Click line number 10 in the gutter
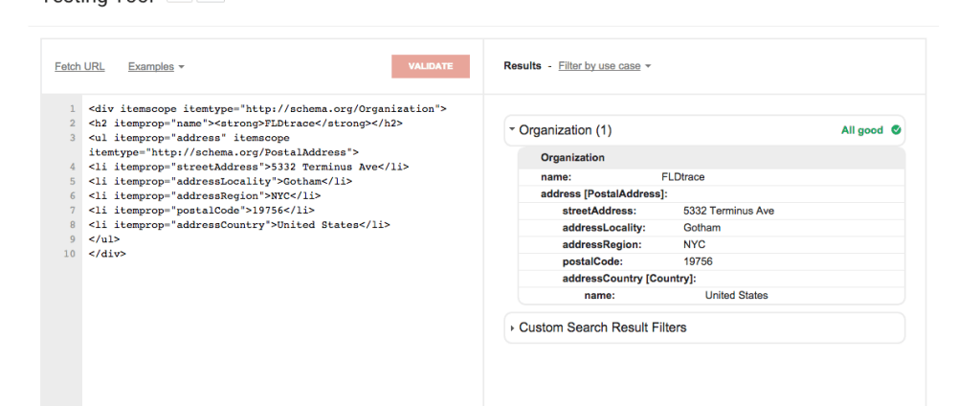The image size is (980, 406). (x=70, y=253)
